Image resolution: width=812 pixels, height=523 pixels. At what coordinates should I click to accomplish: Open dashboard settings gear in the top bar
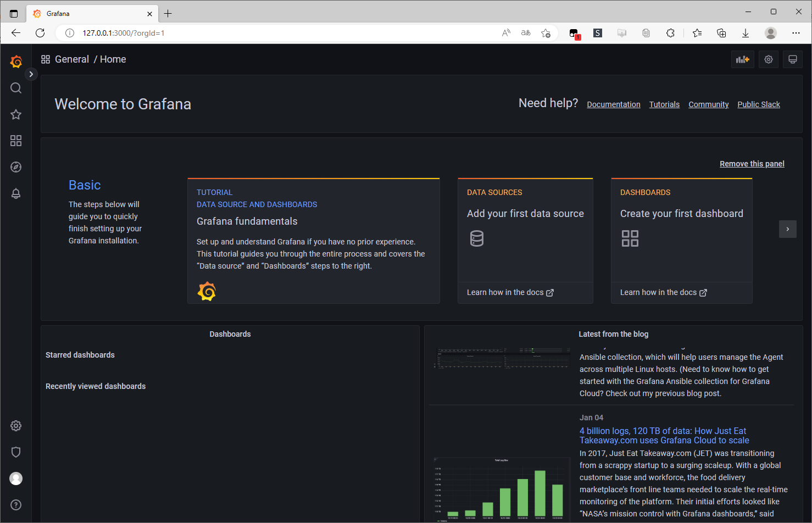click(768, 59)
